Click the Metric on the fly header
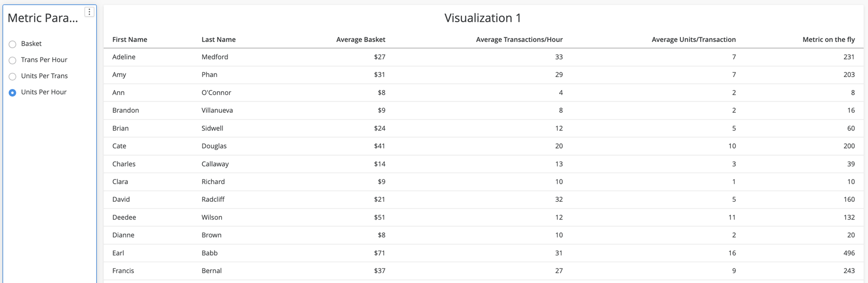868x283 pixels. tap(828, 40)
